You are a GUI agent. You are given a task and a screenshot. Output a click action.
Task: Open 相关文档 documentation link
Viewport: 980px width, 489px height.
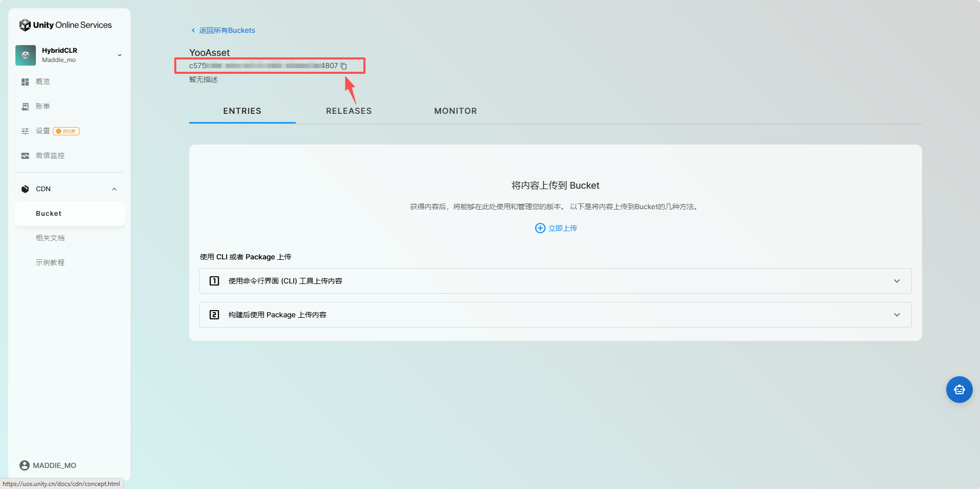pos(50,238)
